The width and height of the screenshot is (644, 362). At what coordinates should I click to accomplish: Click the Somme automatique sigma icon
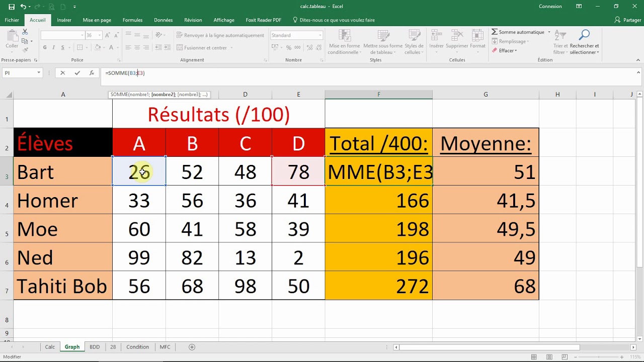(495, 32)
